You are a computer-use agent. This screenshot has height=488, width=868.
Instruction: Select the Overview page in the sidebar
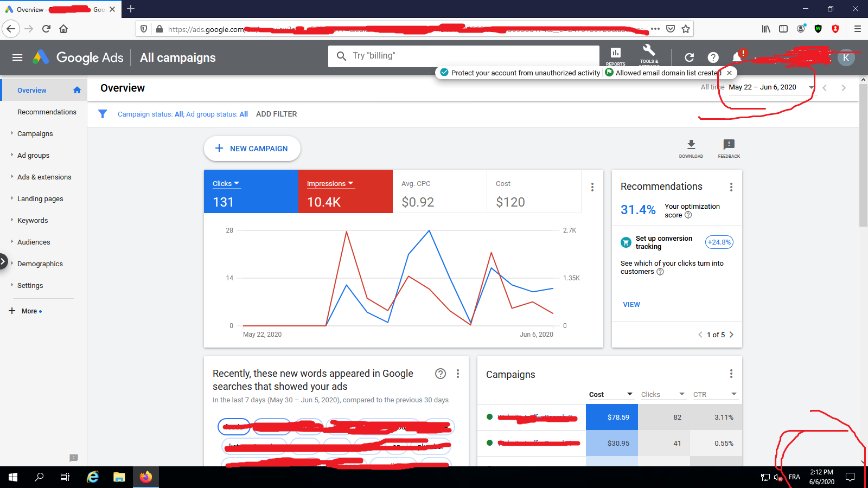click(x=31, y=90)
